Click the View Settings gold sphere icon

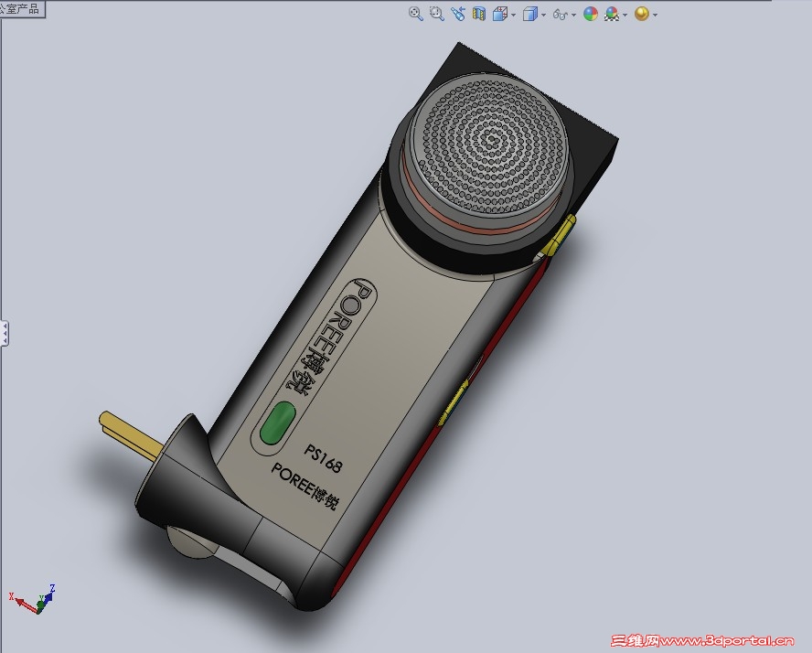(642, 14)
